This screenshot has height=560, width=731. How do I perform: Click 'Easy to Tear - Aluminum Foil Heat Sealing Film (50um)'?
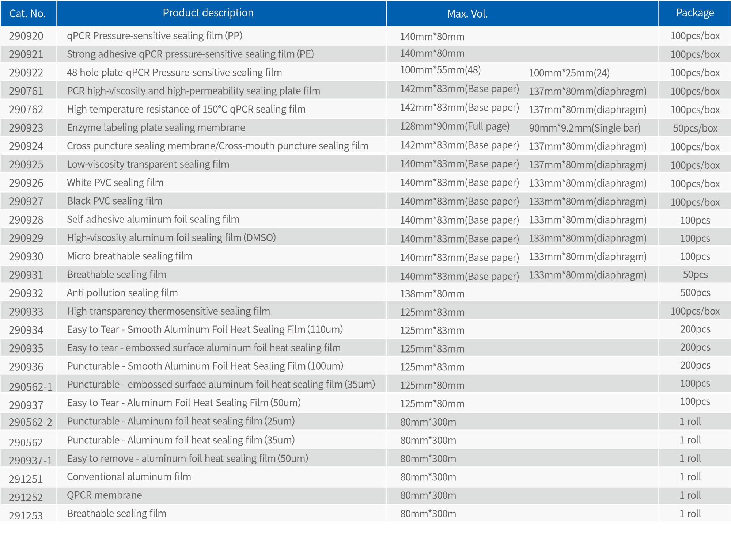point(184,403)
